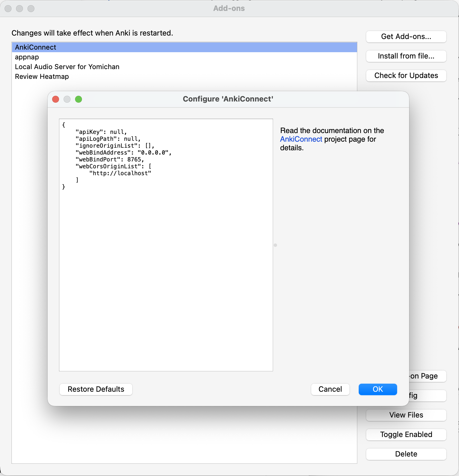Screen dimensions: 459x476
Task: Click Get Add-ons... button
Action: point(406,36)
